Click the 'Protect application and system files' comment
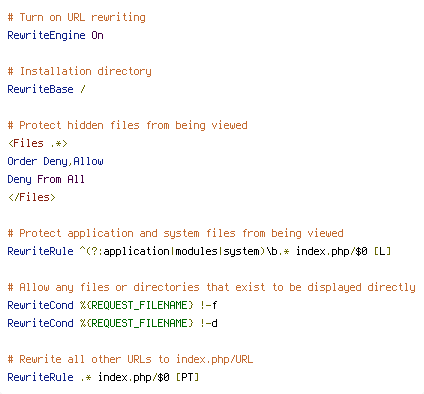The width and height of the screenshot is (424, 394). click(x=175, y=233)
